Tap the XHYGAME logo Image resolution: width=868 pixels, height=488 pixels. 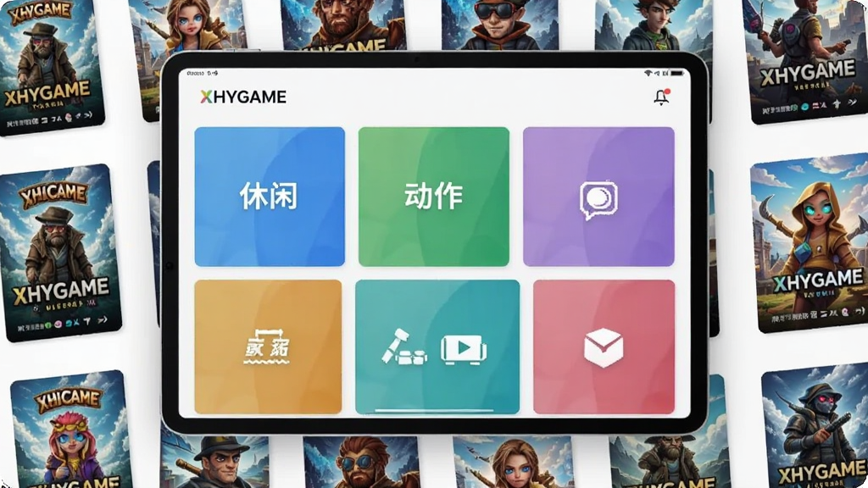pos(243,97)
